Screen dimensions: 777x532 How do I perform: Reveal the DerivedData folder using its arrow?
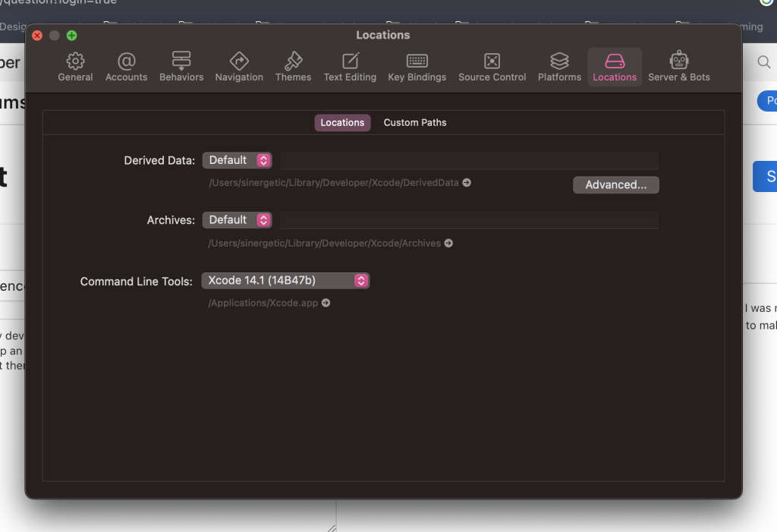[467, 183]
